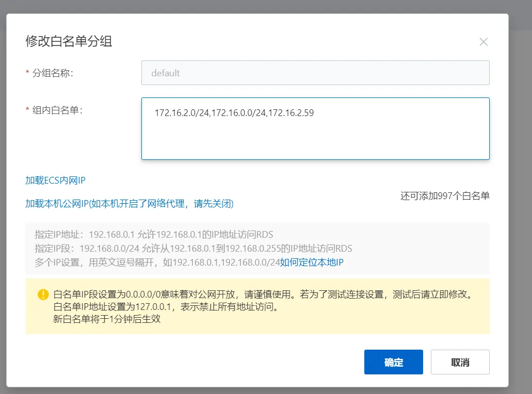Click the 修改白名单分组 dialog title
Screen dimensions: 532x394
coord(69,42)
